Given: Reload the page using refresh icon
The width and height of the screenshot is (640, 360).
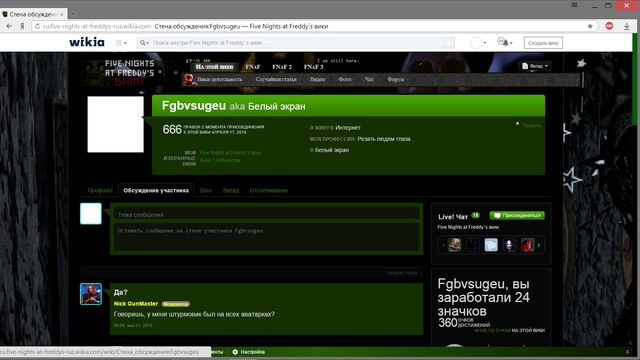Looking at the screenshot, I should coord(37,26).
